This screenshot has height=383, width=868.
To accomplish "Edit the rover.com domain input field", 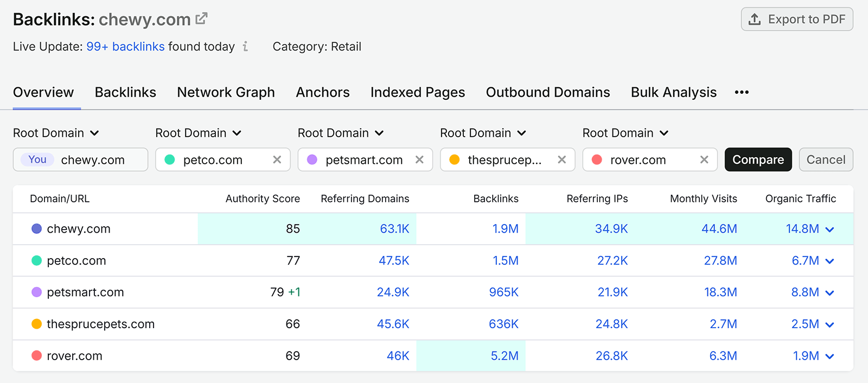I will coord(650,159).
